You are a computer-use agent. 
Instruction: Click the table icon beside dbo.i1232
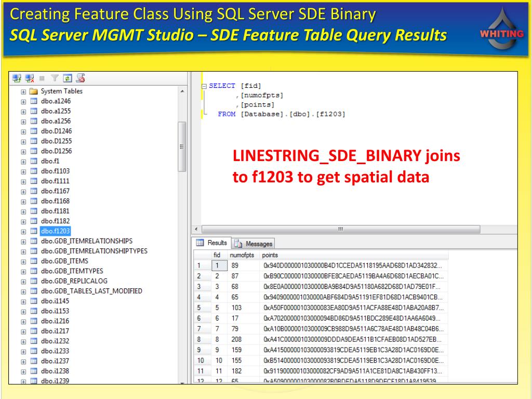[x=34, y=341]
